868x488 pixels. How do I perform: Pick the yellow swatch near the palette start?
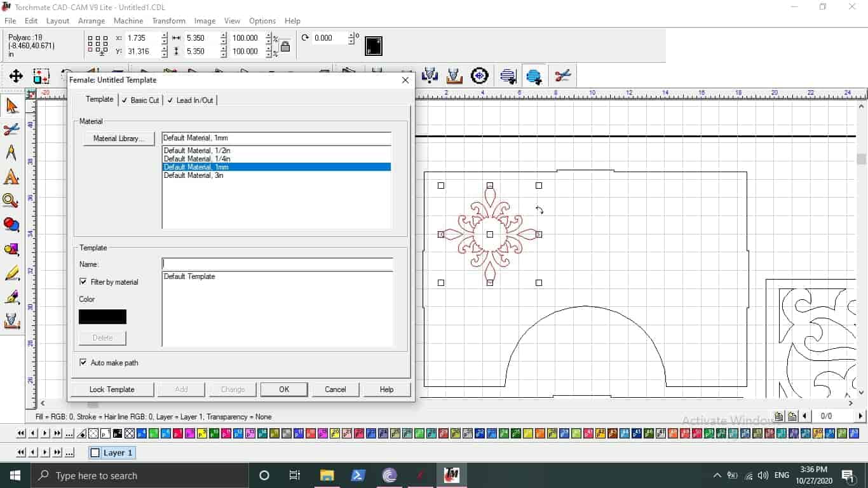tap(202, 433)
